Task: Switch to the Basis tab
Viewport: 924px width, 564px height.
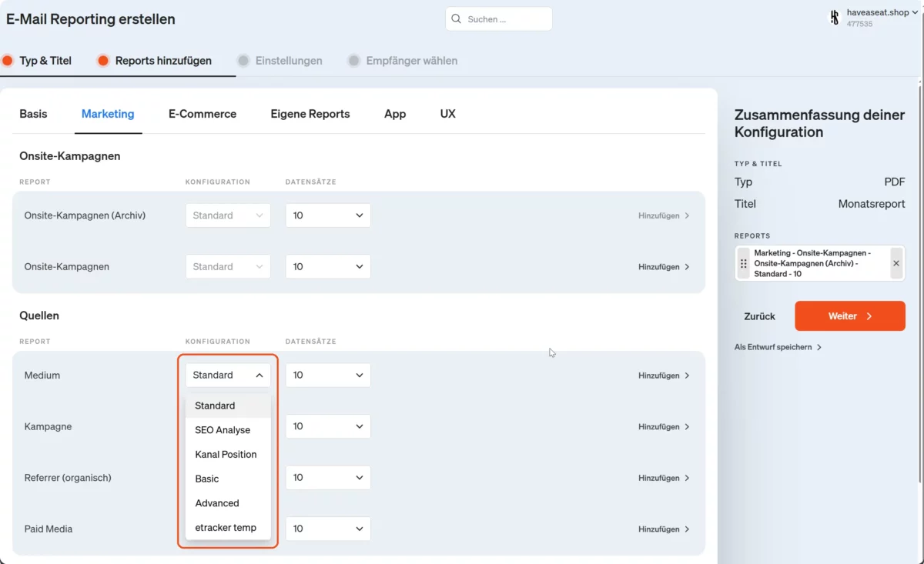Action: [x=33, y=114]
